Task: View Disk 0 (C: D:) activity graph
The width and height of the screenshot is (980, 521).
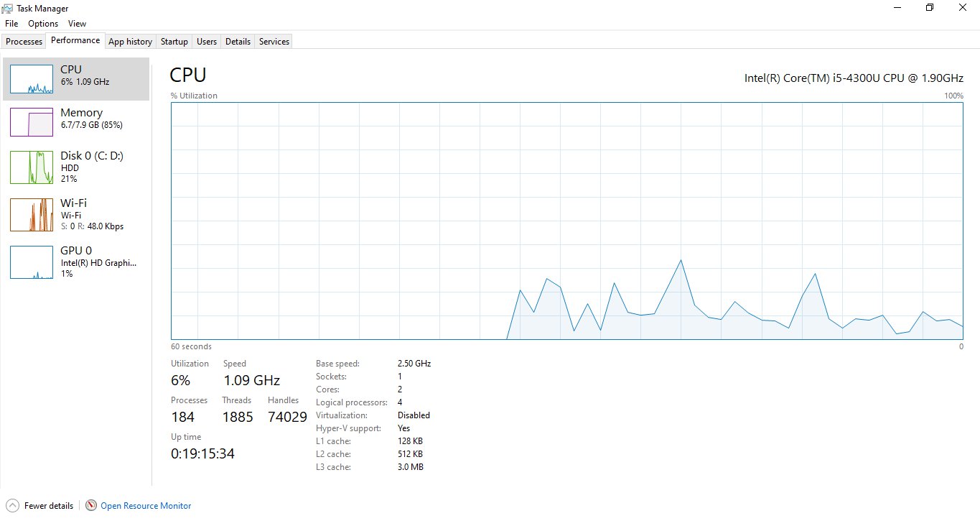Action: 75,167
